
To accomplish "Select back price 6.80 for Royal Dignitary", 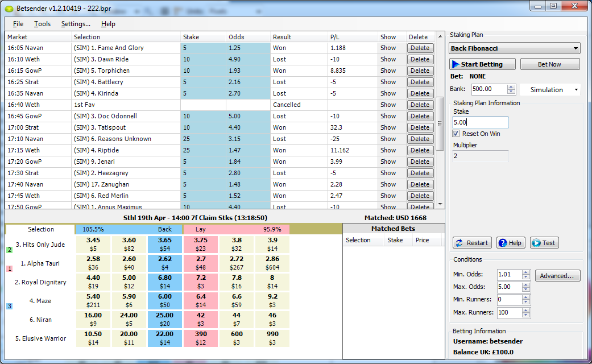I will [x=164, y=282].
